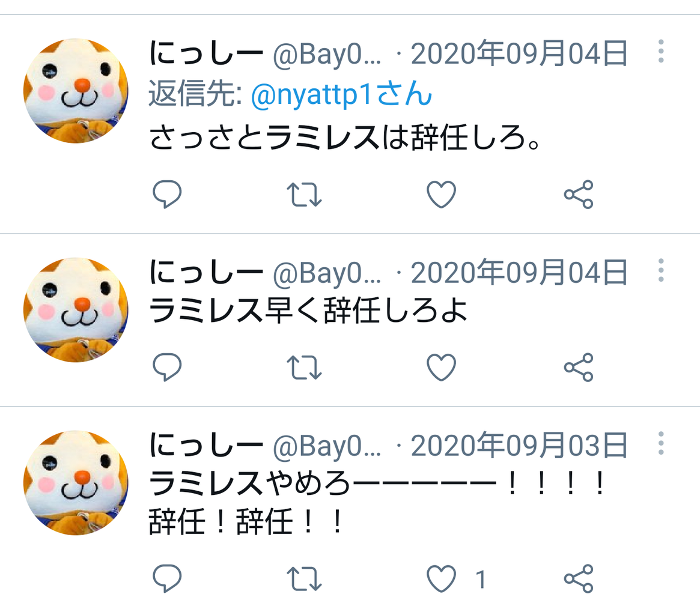Share the ラミレスやめろ tweet
700x615 pixels.
tap(579, 578)
